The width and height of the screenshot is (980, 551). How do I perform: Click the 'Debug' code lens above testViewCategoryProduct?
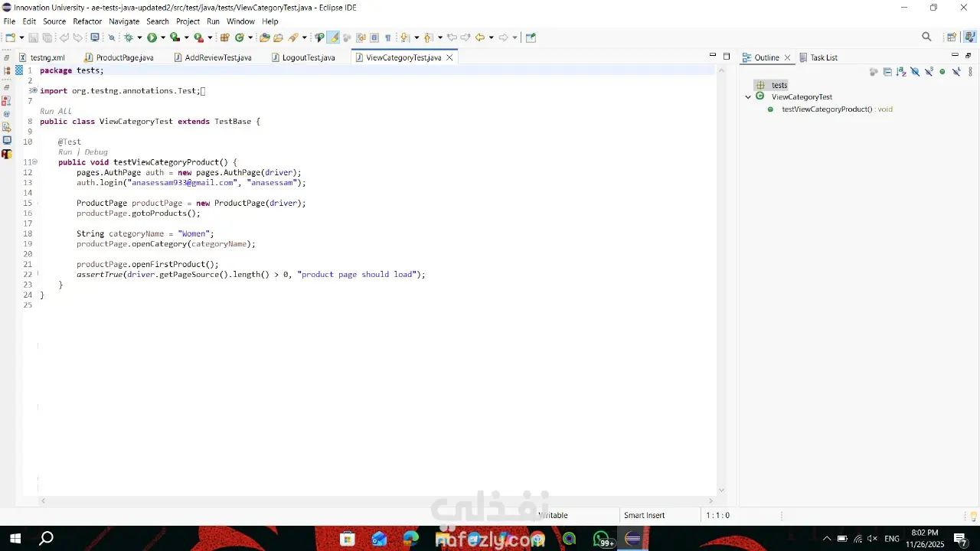point(96,152)
